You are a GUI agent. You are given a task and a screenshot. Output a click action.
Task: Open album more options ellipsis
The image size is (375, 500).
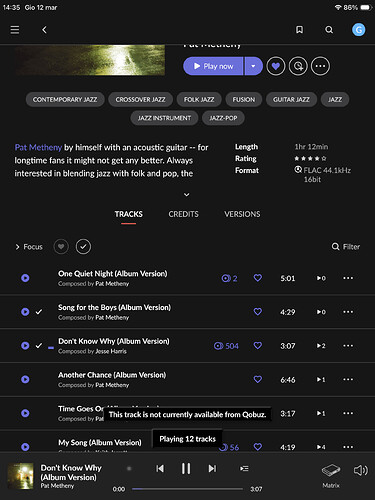tap(320, 66)
